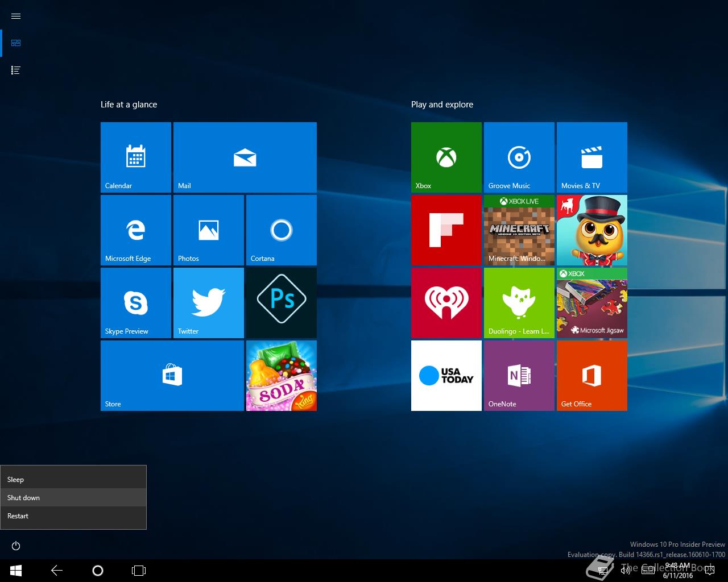Screen dimensions: 728x582
Task: Open the top-hat owl game tile
Action: [592, 230]
